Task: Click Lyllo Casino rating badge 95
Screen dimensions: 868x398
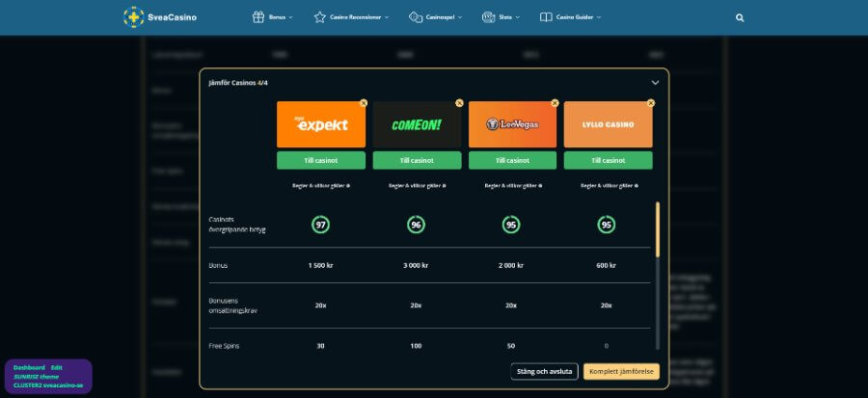Action: click(607, 225)
